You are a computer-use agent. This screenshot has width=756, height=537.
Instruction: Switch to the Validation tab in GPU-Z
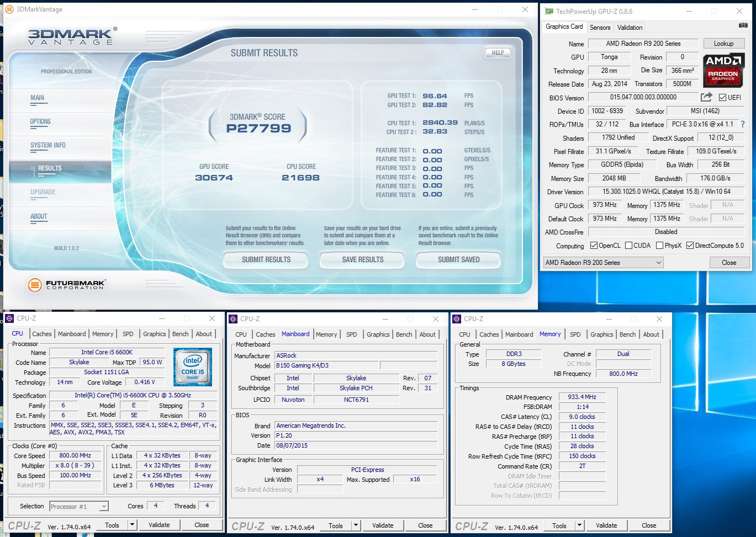click(630, 28)
